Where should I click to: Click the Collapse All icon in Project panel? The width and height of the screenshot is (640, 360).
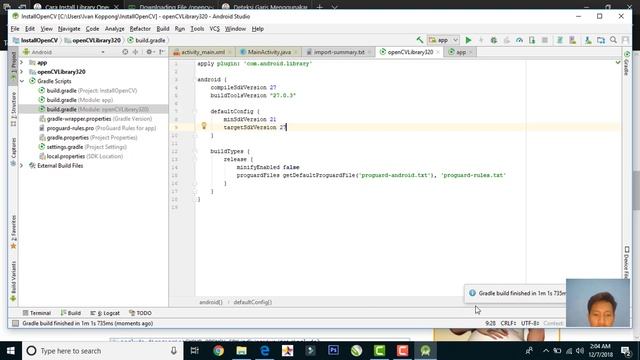[136, 52]
